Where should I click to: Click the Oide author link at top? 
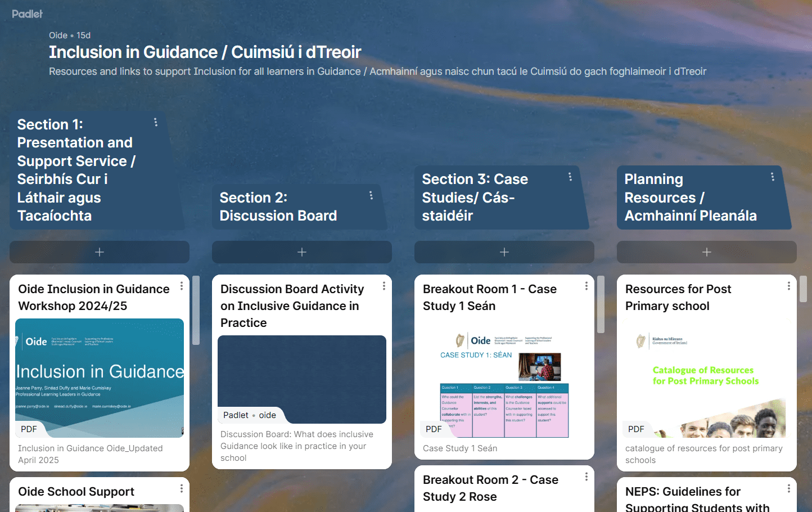pos(58,35)
